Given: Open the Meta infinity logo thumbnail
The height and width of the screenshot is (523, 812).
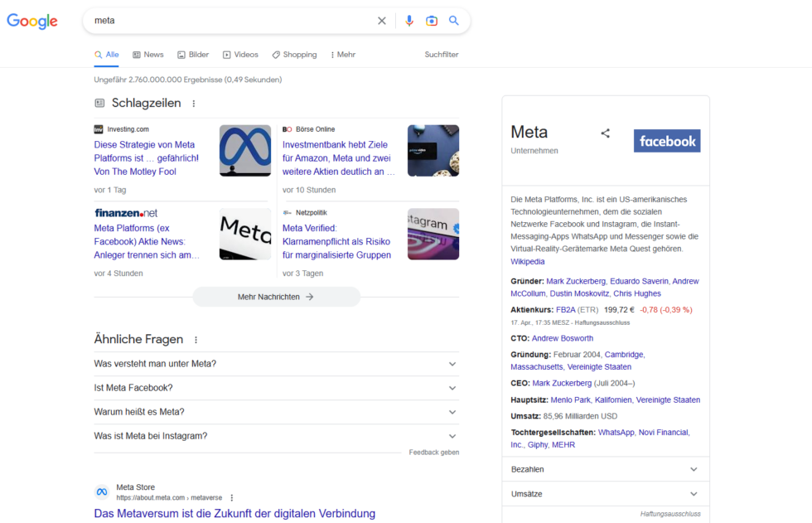Looking at the screenshot, I should coord(245,151).
